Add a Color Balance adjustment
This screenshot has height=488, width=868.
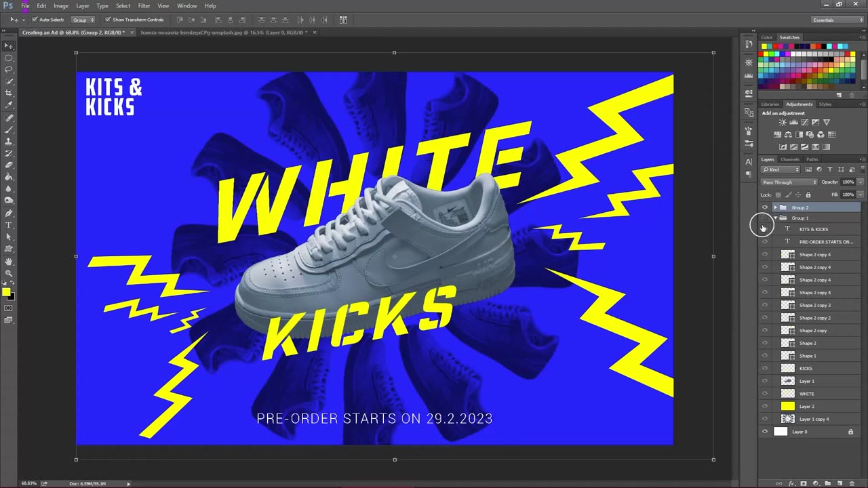click(788, 134)
